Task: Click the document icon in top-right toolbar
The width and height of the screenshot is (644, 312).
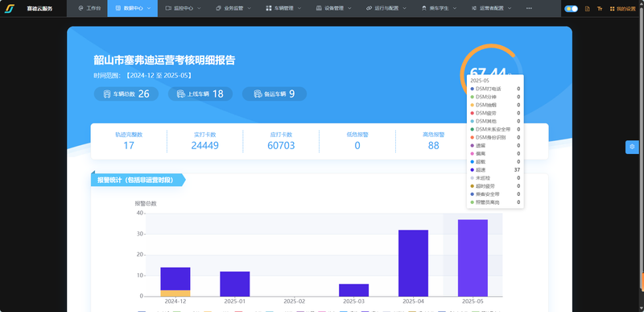Action: [x=588, y=9]
